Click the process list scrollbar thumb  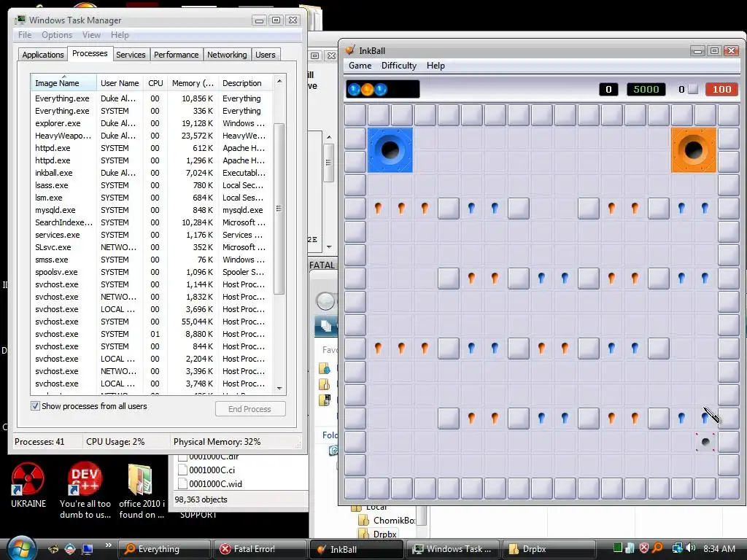279,209
